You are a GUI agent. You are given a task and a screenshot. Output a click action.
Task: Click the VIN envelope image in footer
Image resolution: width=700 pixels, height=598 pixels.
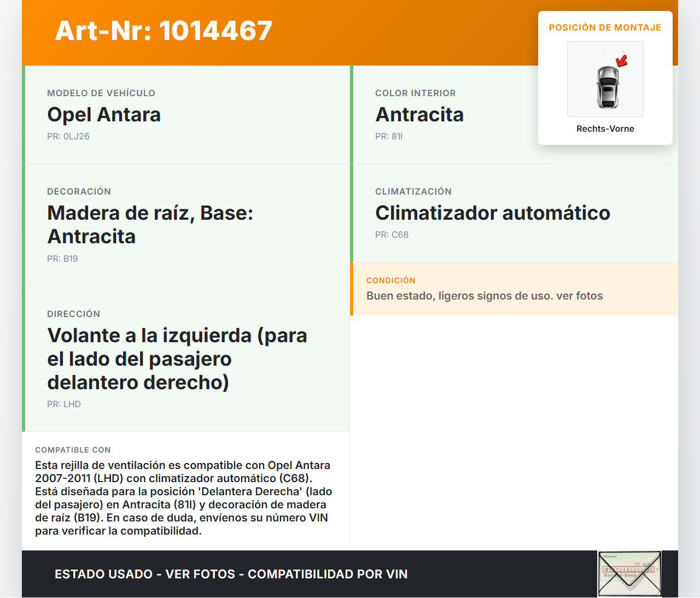pyautogui.click(x=629, y=573)
